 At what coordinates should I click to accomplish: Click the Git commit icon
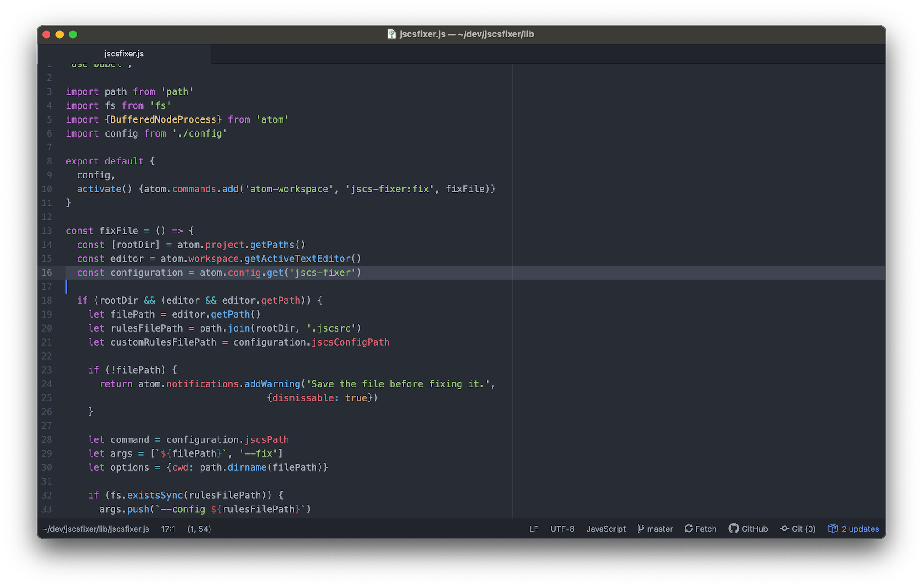[784, 529]
